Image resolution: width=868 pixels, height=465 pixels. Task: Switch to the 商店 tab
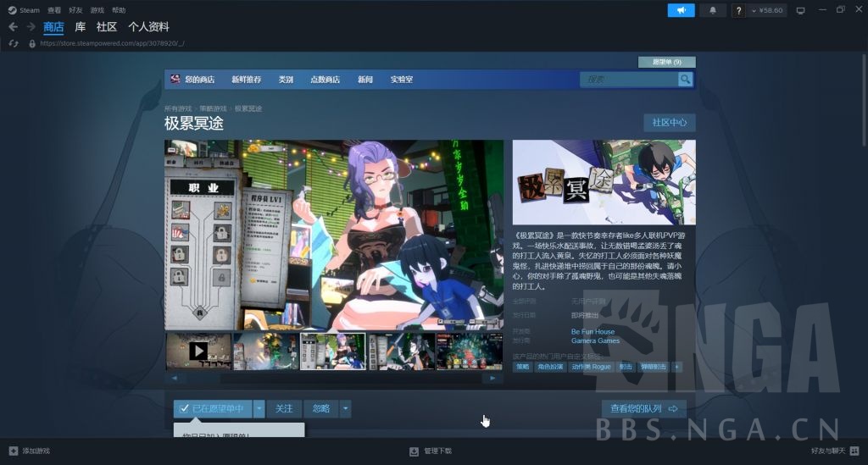point(53,26)
